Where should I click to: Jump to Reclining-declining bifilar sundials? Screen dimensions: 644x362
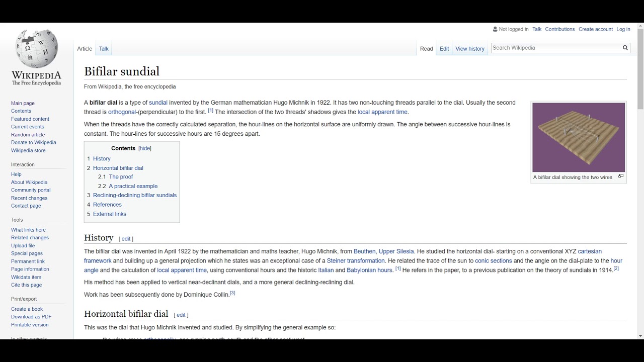[135, 195]
